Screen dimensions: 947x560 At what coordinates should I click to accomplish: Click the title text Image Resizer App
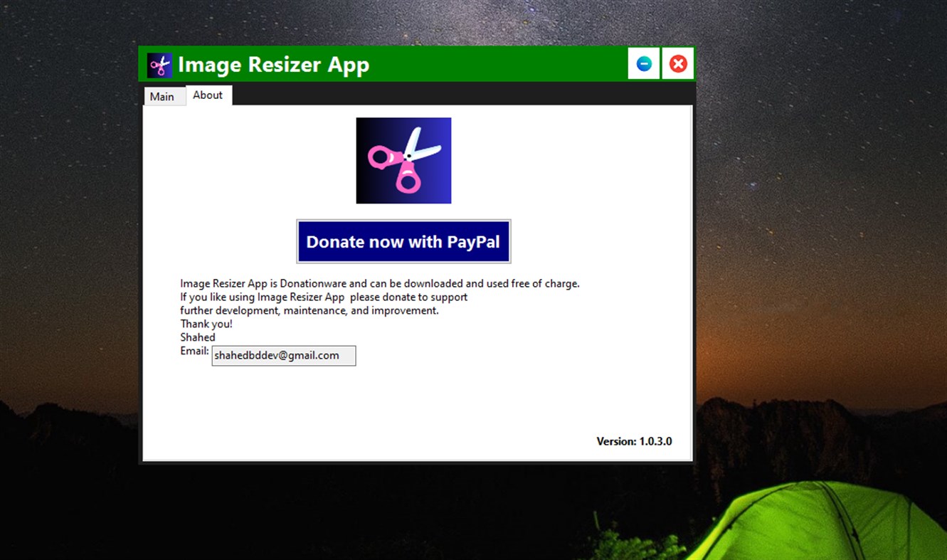click(274, 64)
